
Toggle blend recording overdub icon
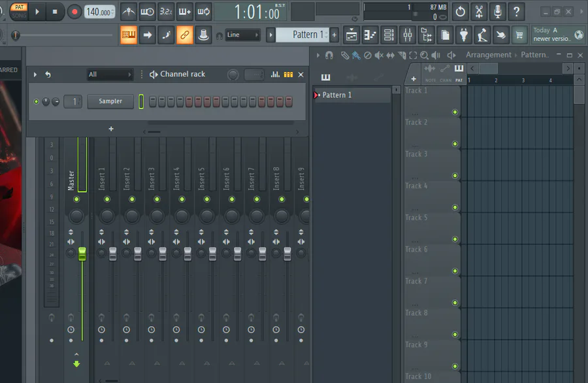tap(184, 12)
